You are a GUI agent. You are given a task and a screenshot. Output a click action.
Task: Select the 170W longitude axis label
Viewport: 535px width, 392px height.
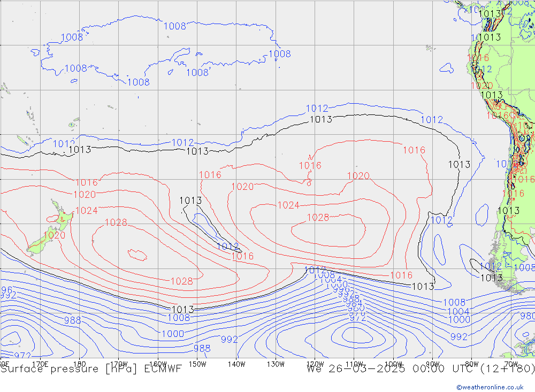[x=119, y=364]
